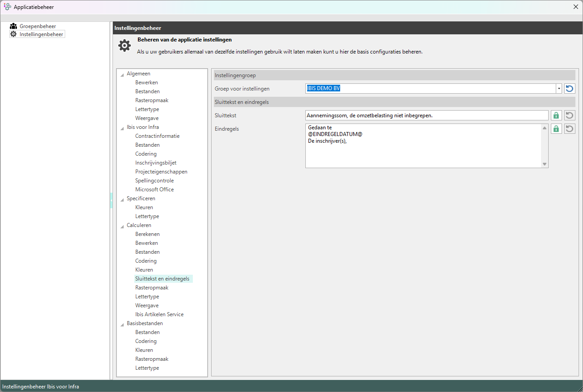Image resolution: width=583 pixels, height=392 pixels.
Task: Open the Groep voor instellingen dropdown arrow
Action: (558, 88)
